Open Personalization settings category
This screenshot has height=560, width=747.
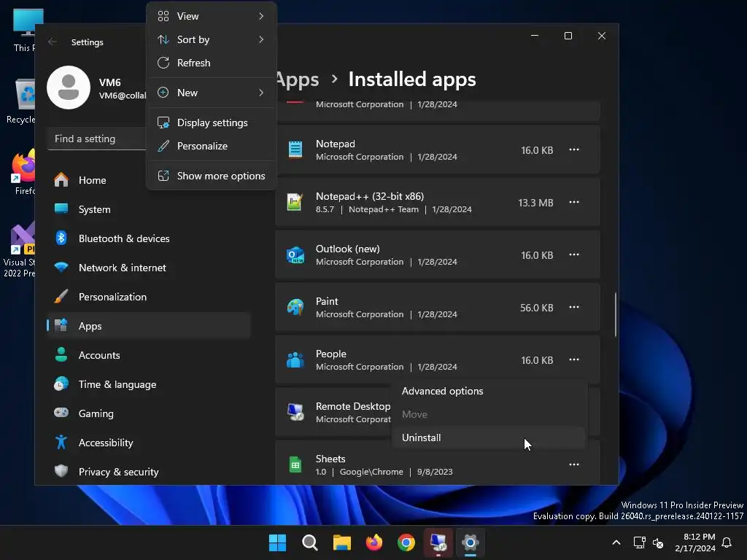(x=149, y=297)
